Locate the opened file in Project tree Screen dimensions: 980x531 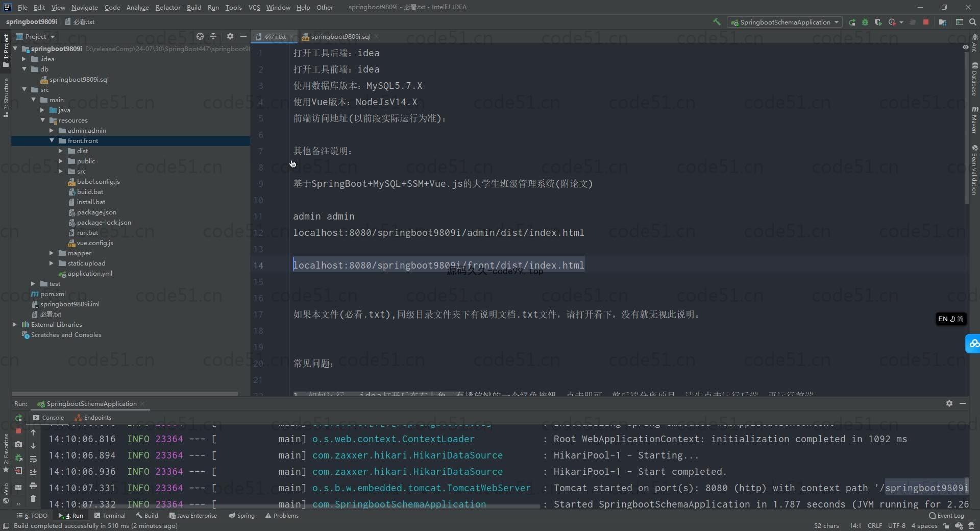pos(200,36)
